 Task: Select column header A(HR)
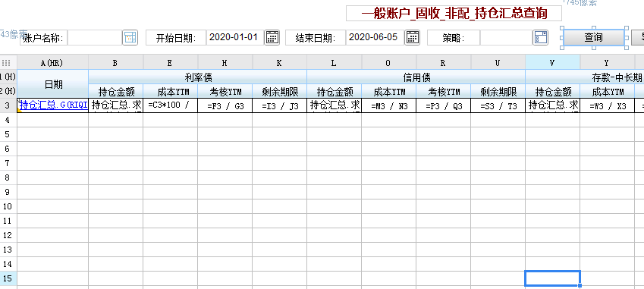[52, 63]
